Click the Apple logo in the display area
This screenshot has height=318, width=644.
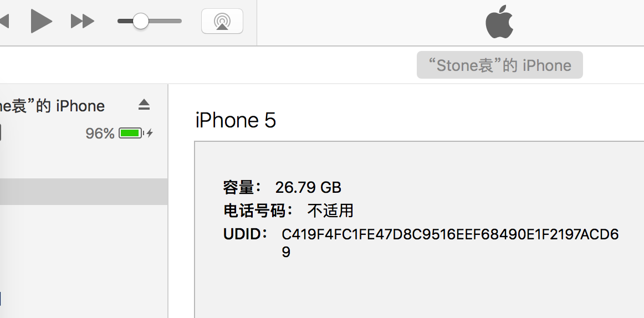499,22
